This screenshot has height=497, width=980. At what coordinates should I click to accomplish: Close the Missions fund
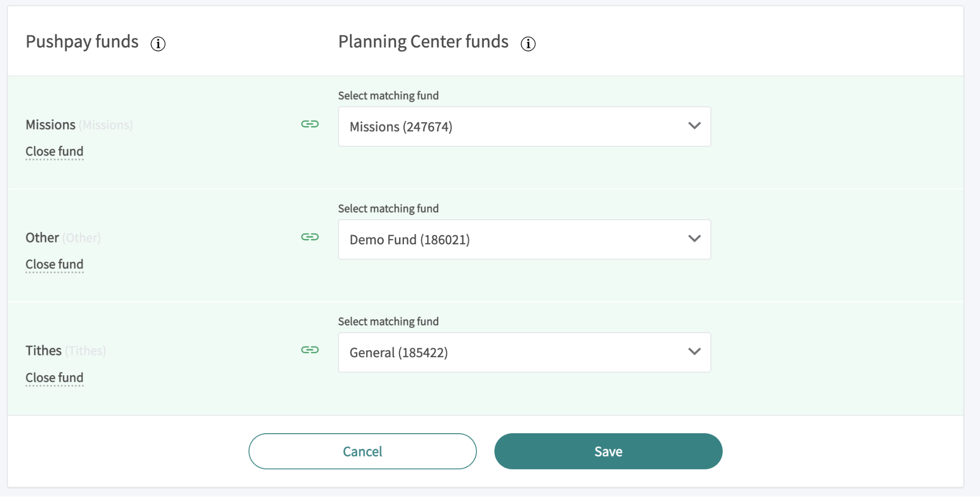[x=54, y=152]
